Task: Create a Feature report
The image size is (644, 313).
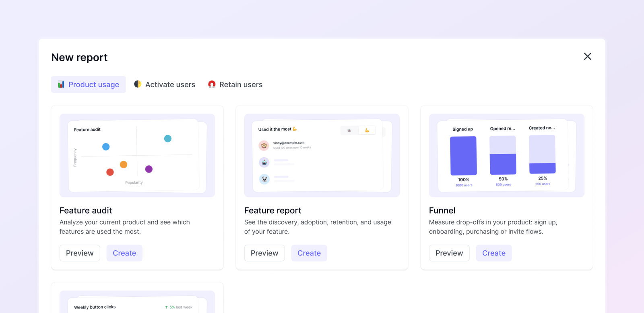Action: click(x=309, y=253)
